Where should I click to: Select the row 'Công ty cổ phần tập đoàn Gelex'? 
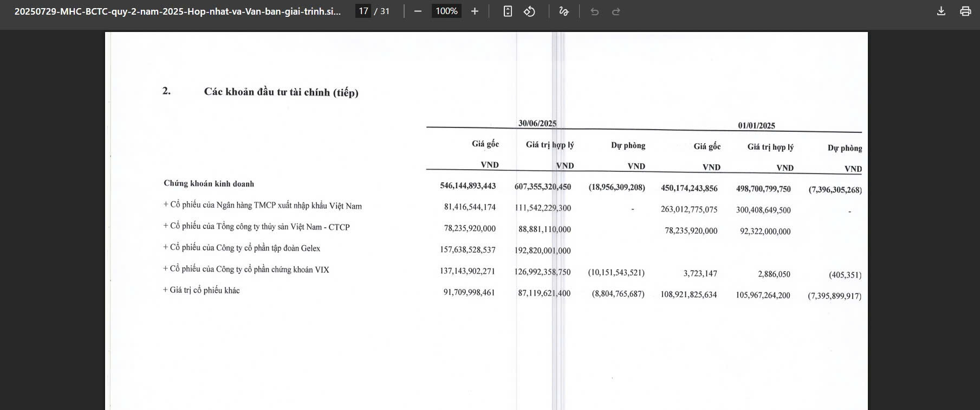(x=242, y=248)
